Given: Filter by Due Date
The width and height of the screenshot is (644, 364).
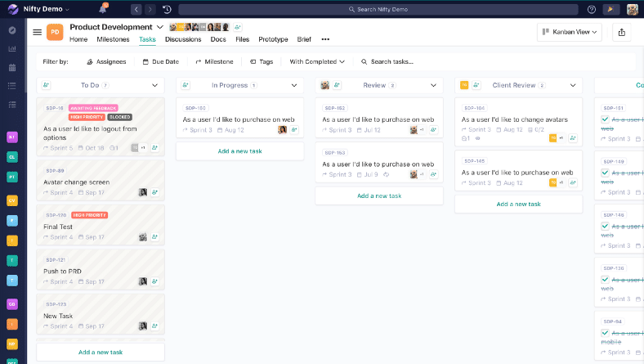Looking at the screenshot, I should click(160, 61).
